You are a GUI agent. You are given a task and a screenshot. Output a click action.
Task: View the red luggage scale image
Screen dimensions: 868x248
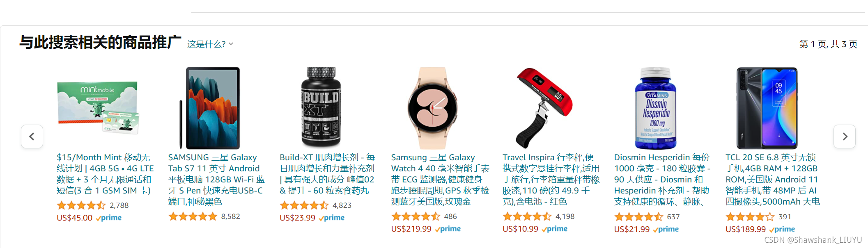coord(544,108)
